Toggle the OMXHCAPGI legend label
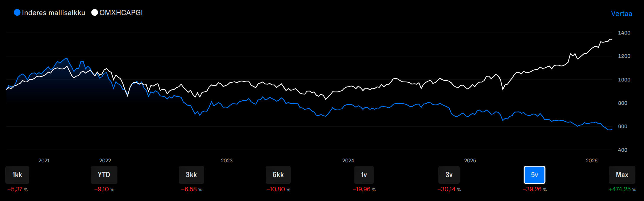The width and height of the screenshot is (644, 201). (121, 13)
